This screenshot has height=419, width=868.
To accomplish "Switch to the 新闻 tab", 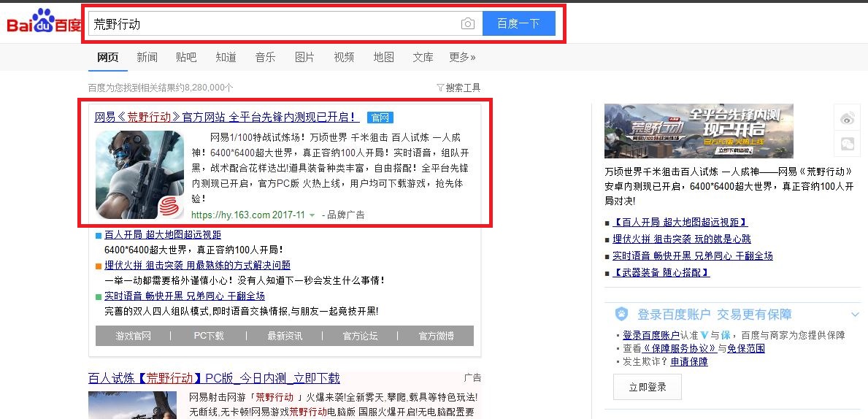I will (x=147, y=57).
